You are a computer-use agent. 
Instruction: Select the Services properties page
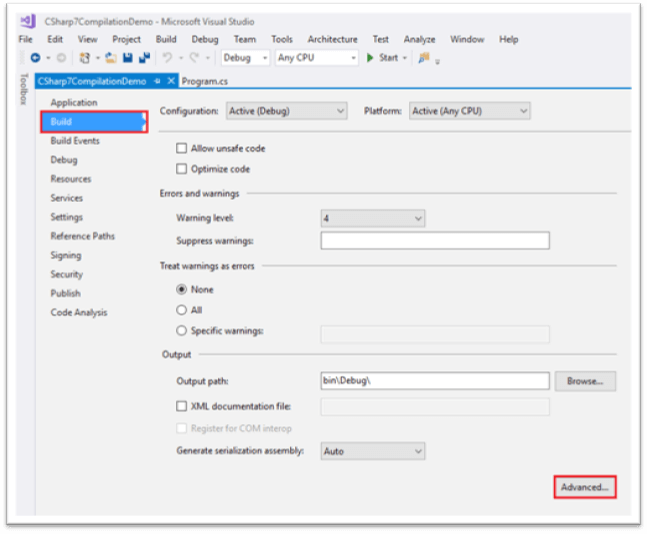click(x=66, y=198)
